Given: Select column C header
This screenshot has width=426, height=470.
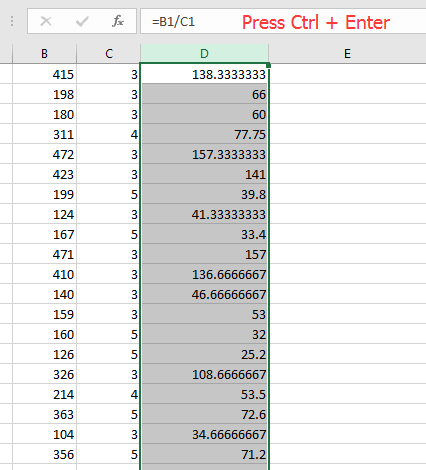Looking at the screenshot, I should 109,53.
